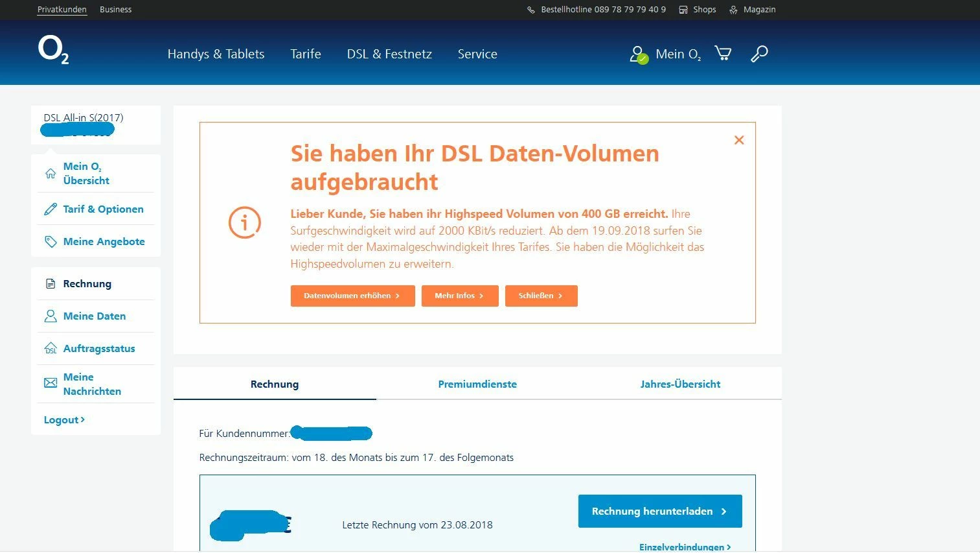The height and width of the screenshot is (553, 980).
Task: Open Mein O2 text link in header
Action: [x=678, y=54]
